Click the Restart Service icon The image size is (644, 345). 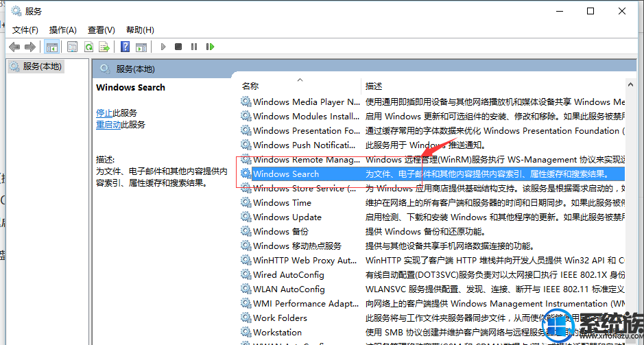click(211, 47)
